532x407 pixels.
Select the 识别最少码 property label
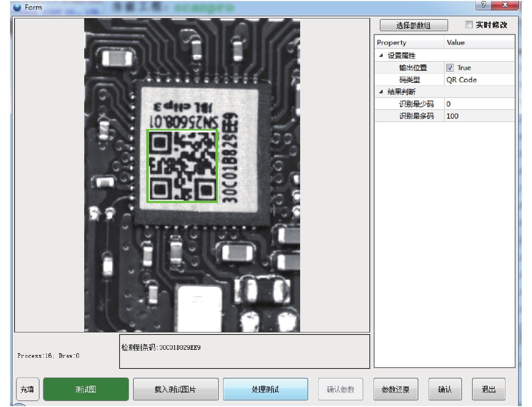pyautogui.click(x=417, y=104)
